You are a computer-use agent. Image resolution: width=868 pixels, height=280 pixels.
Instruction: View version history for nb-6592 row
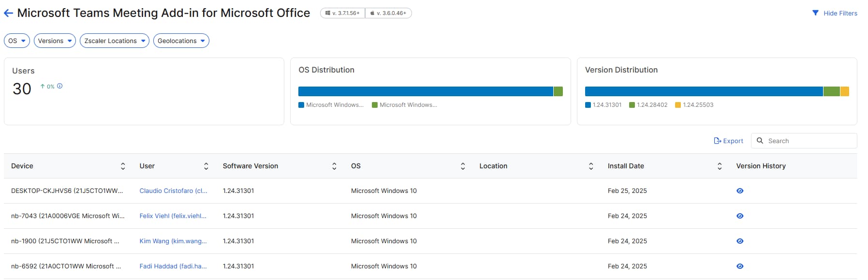coord(740,266)
